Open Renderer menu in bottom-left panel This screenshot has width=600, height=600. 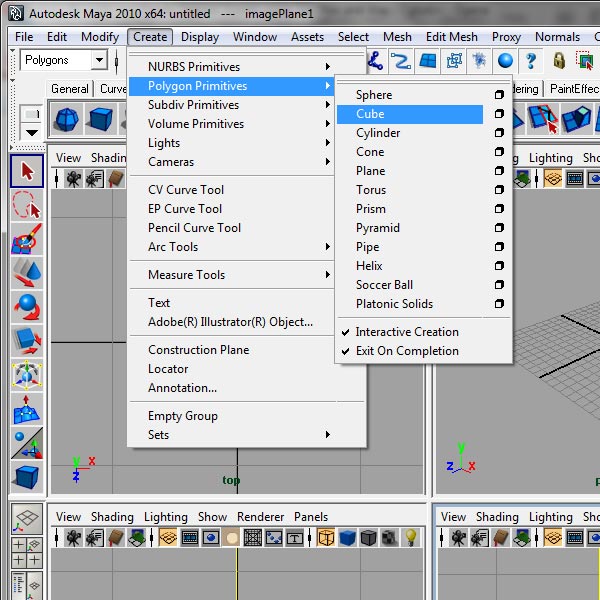click(260, 517)
